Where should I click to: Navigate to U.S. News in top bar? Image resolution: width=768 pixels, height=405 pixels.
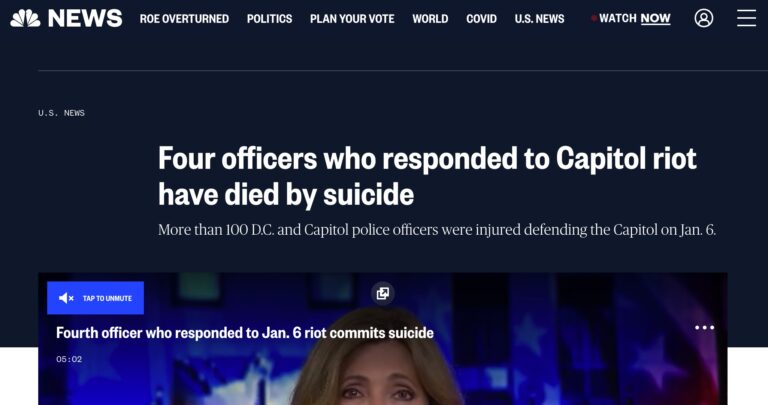[x=539, y=19]
